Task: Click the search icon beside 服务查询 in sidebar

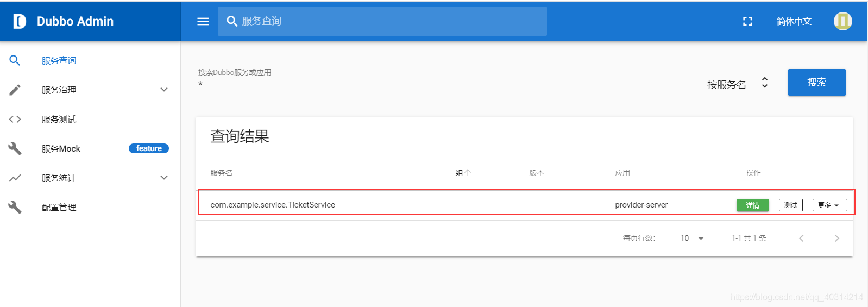Action: tap(15, 60)
